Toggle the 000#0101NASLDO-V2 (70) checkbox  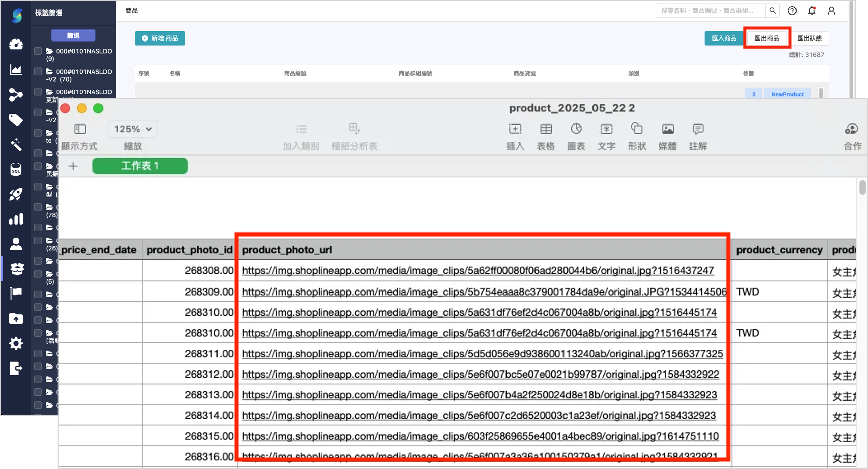coord(38,72)
